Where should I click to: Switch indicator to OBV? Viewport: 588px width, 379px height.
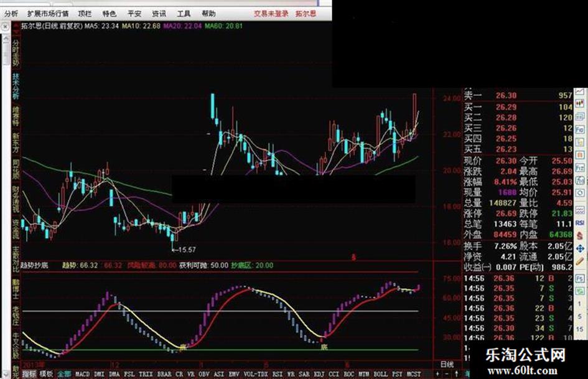click(x=203, y=374)
